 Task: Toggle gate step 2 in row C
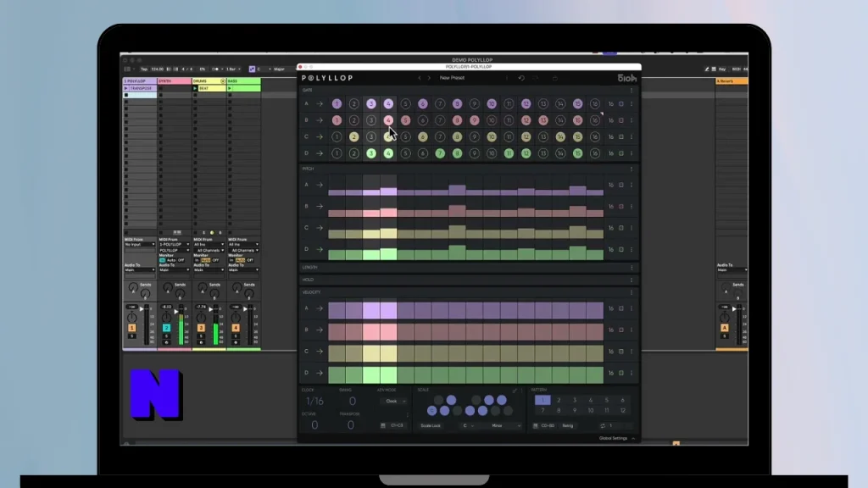tap(353, 136)
